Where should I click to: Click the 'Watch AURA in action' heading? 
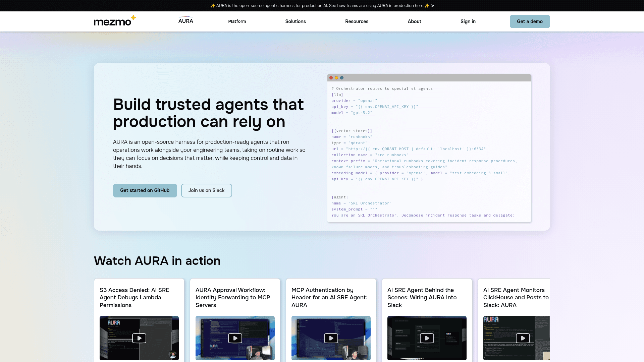(157, 261)
